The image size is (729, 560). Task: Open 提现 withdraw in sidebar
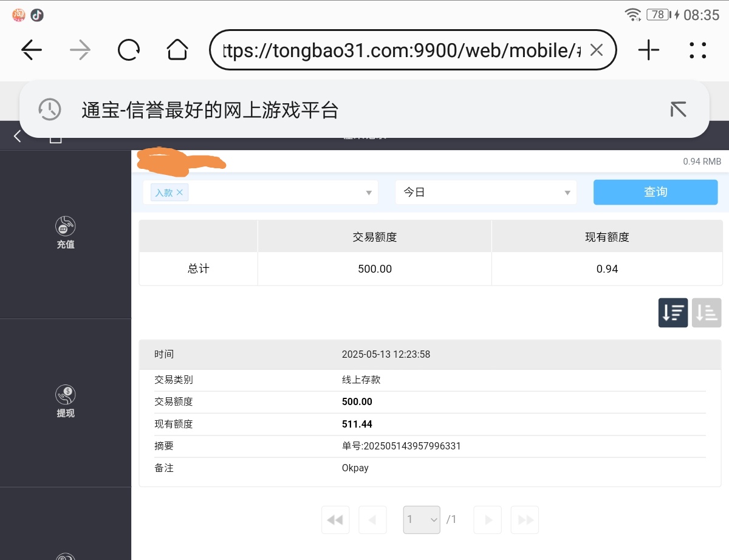click(x=66, y=401)
